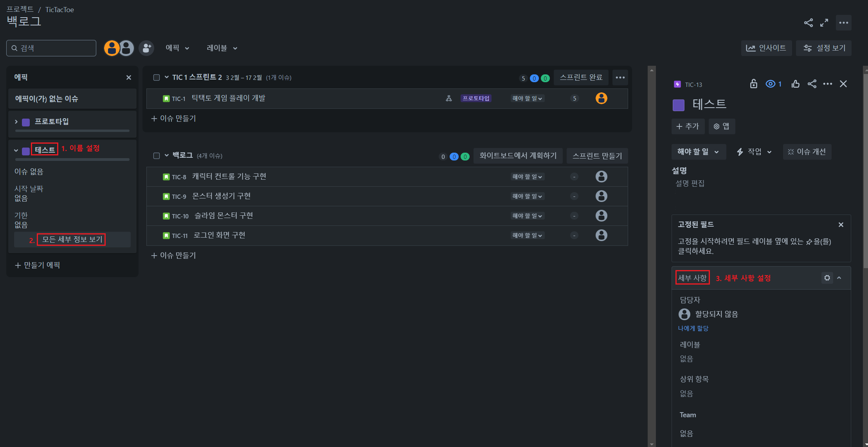
Task: Click the purple color swatch beside 테스트 title
Action: (678, 105)
